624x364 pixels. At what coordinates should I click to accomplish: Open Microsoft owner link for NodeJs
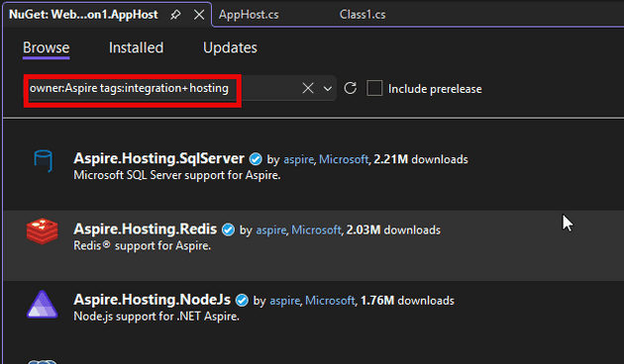coord(330,301)
